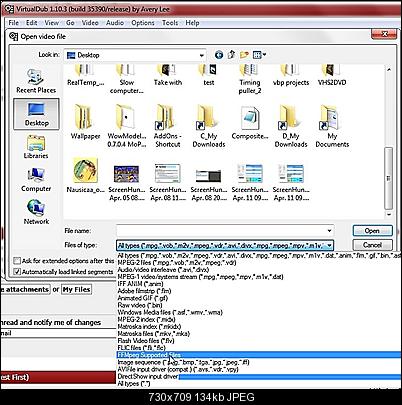Click scroll down arrow in file list
402x405 pixels.
point(388,214)
